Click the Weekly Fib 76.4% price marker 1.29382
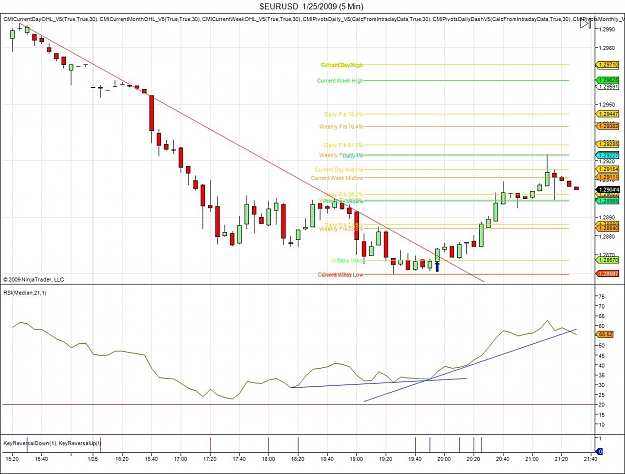 (x=607, y=126)
